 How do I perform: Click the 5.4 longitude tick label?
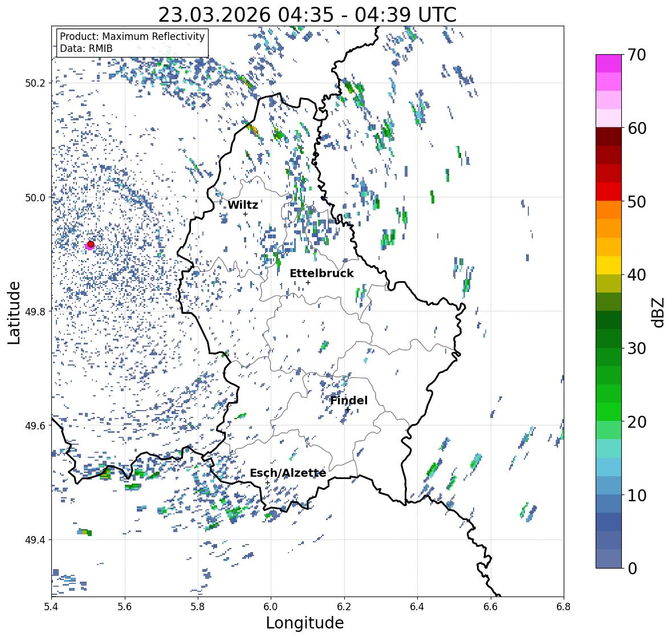pos(51,607)
